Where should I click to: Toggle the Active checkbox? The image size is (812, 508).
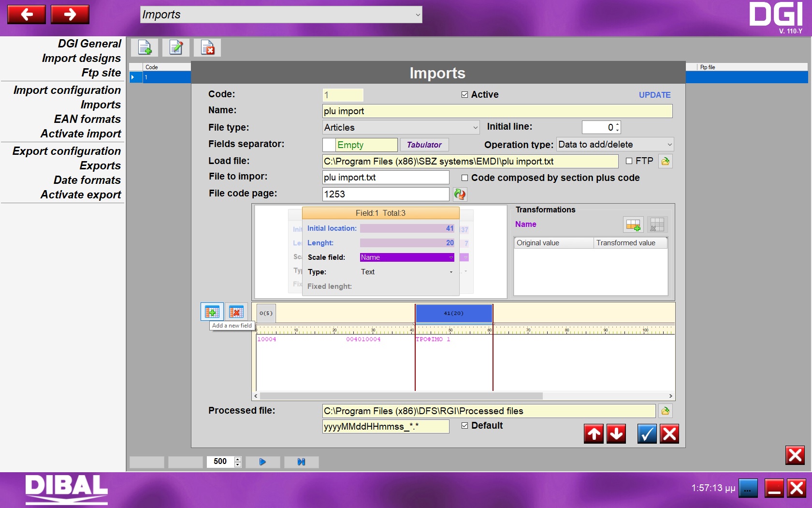(x=464, y=95)
